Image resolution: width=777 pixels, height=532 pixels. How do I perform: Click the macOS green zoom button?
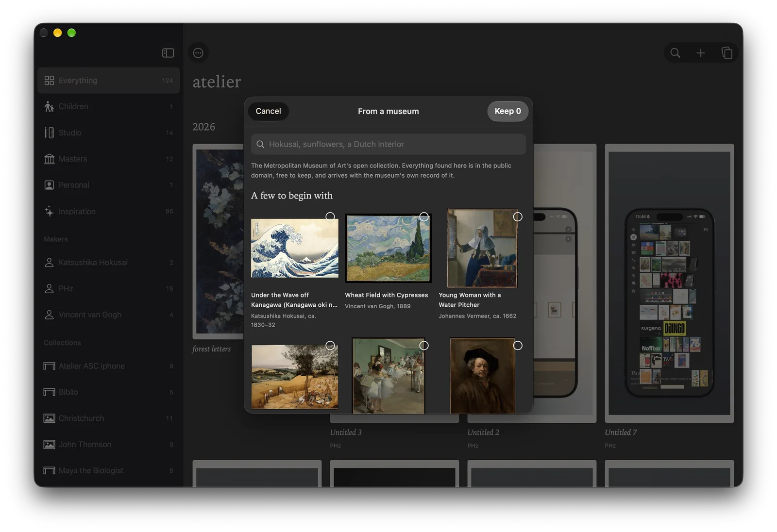(71, 33)
